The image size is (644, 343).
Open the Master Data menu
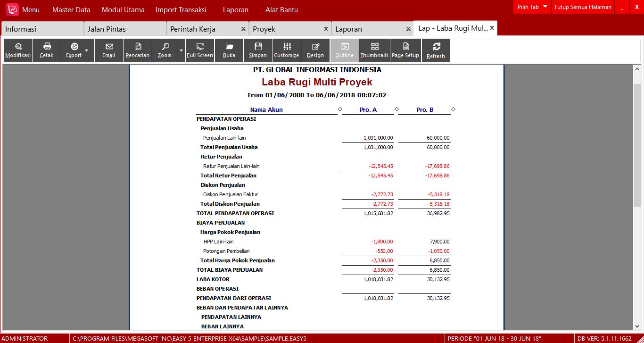[x=71, y=10]
